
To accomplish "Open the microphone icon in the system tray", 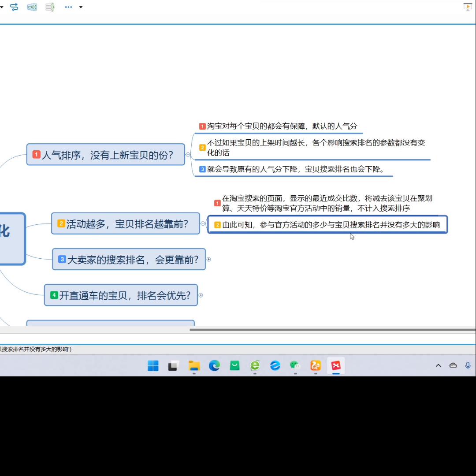I will click(468, 365).
